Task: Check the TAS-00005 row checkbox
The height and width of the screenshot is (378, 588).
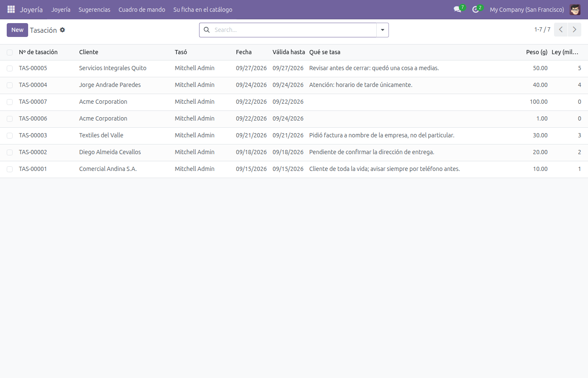Action: pyautogui.click(x=10, y=68)
